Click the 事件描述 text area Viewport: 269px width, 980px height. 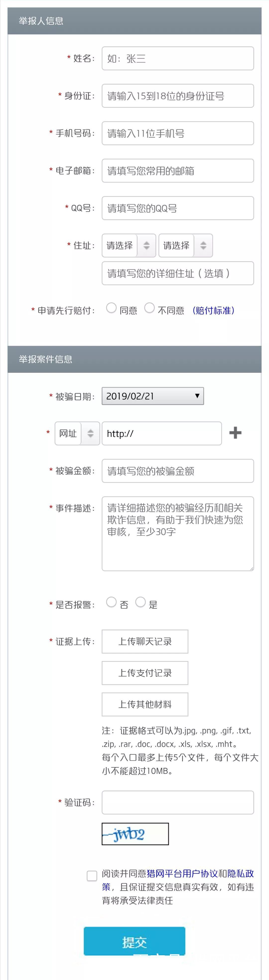(x=177, y=533)
